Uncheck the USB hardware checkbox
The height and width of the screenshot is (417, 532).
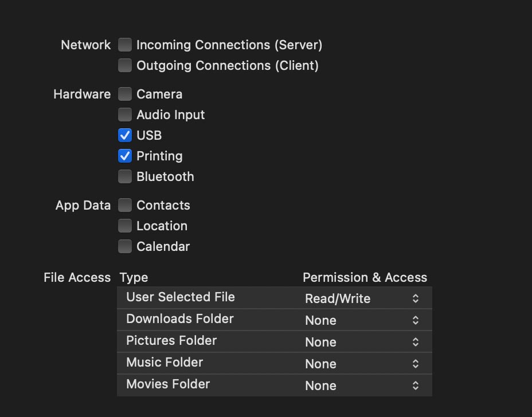125,135
